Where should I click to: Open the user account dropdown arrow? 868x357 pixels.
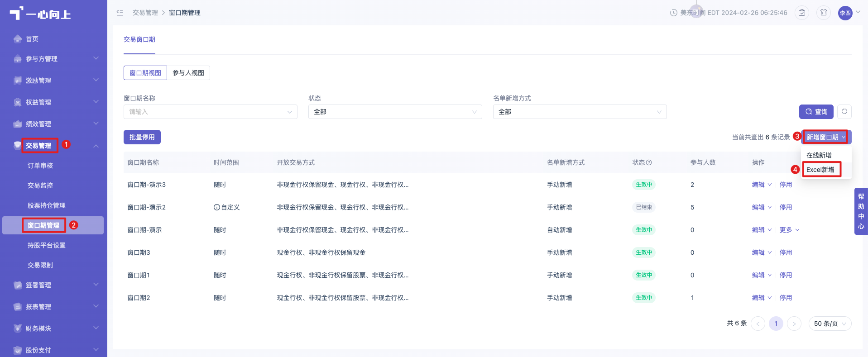[858, 12]
